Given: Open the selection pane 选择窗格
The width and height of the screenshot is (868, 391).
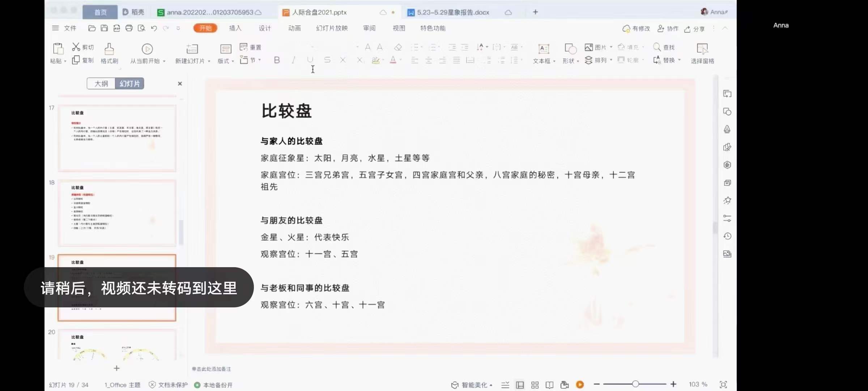Looking at the screenshot, I should [x=702, y=53].
